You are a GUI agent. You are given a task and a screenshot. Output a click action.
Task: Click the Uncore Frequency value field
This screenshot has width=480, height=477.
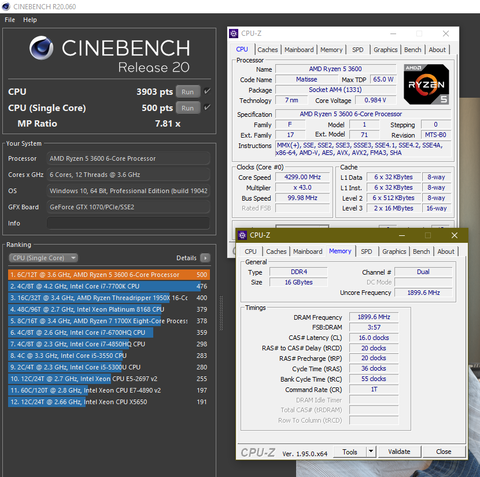coord(423,293)
